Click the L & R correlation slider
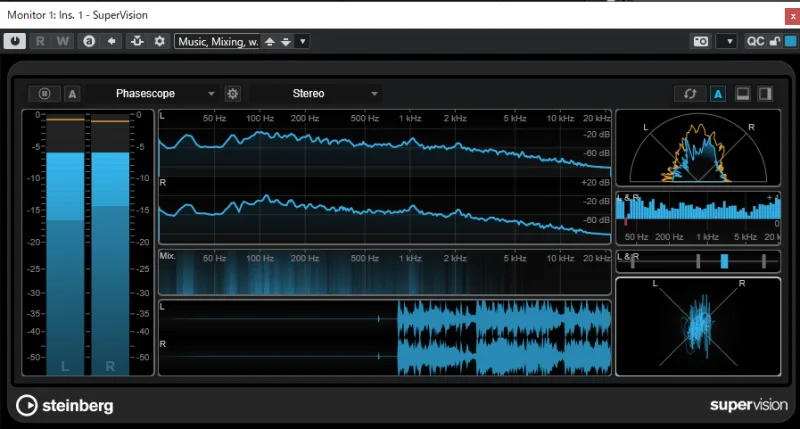This screenshot has height=429, width=800. [724, 261]
